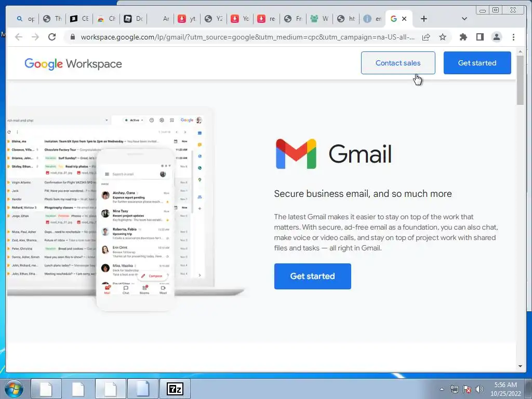Open the Windows Start menu
Image resolution: width=532 pixels, height=399 pixels.
14,389
